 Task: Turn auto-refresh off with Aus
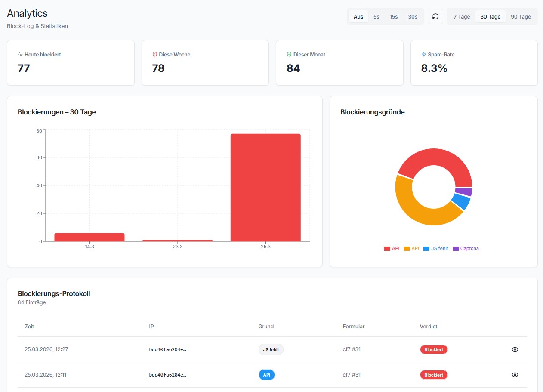358,17
